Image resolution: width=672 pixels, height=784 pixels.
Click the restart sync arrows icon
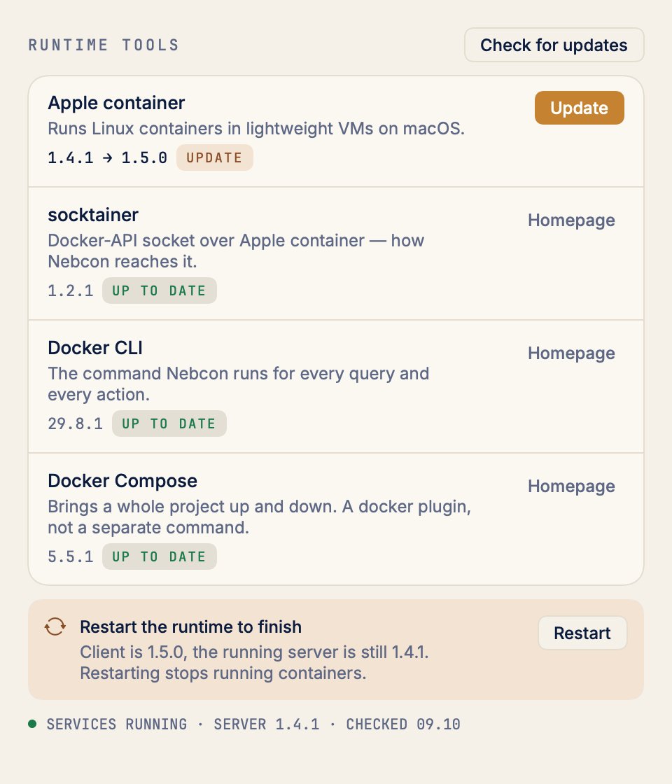(x=55, y=626)
